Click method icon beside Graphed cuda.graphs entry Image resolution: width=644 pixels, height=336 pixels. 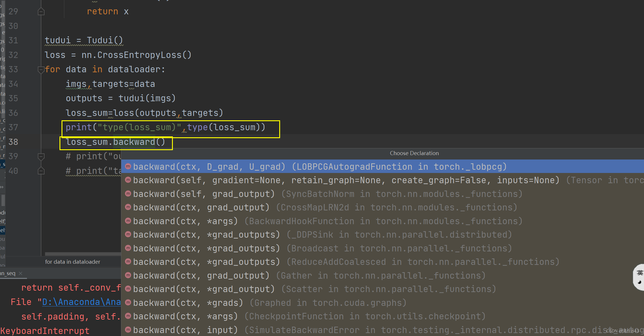pyautogui.click(x=128, y=303)
